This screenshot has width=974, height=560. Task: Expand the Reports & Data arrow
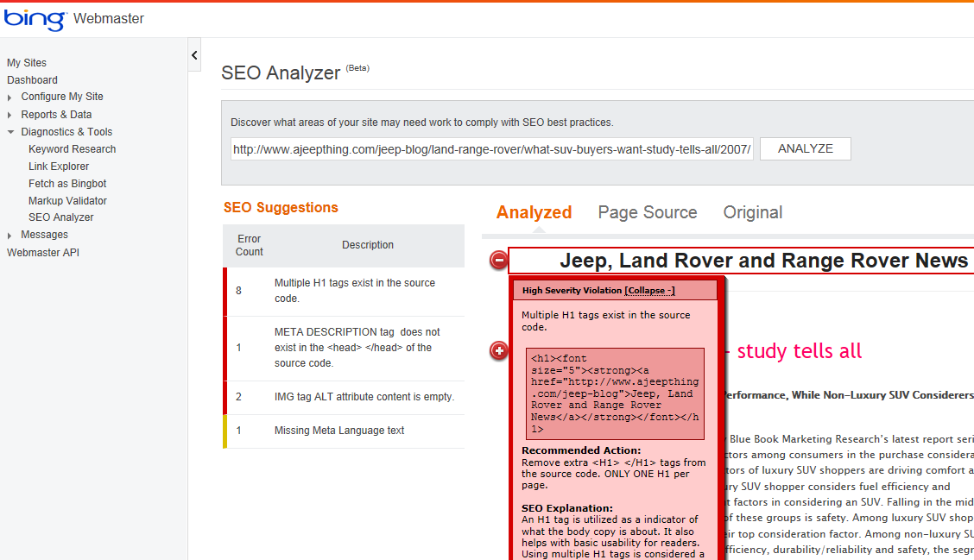9,115
